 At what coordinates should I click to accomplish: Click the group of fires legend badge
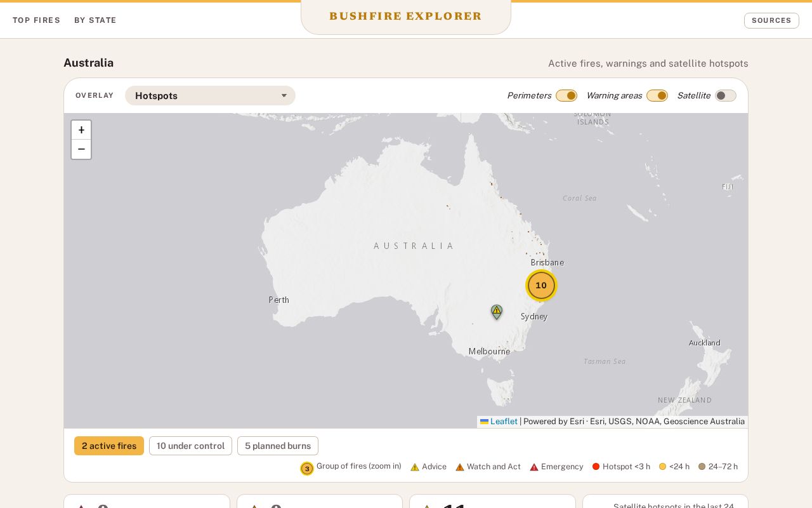coord(307,469)
